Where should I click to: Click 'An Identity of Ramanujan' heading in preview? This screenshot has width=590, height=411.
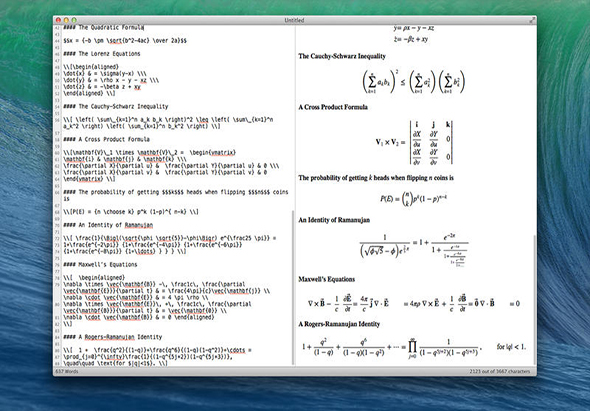tap(334, 220)
